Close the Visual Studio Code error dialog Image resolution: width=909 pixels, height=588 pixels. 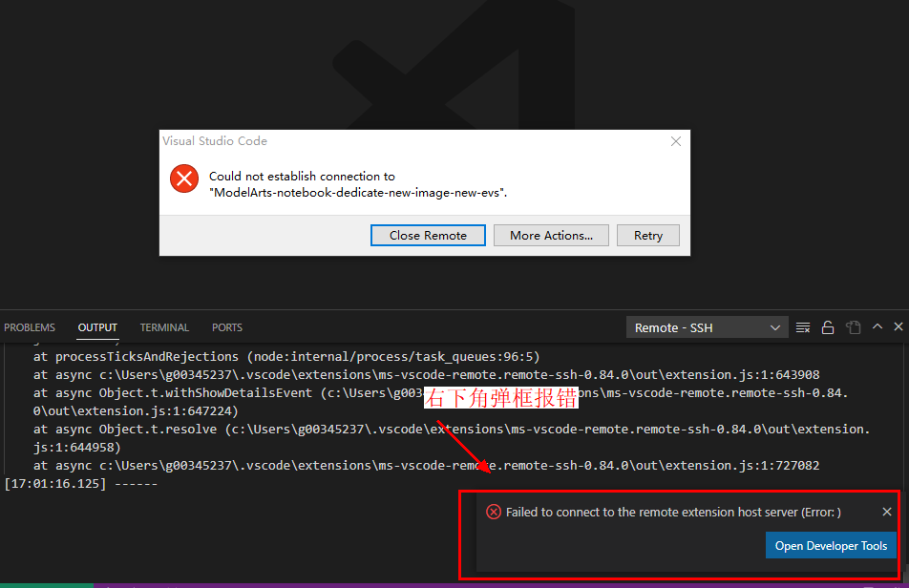pos(676,141)
